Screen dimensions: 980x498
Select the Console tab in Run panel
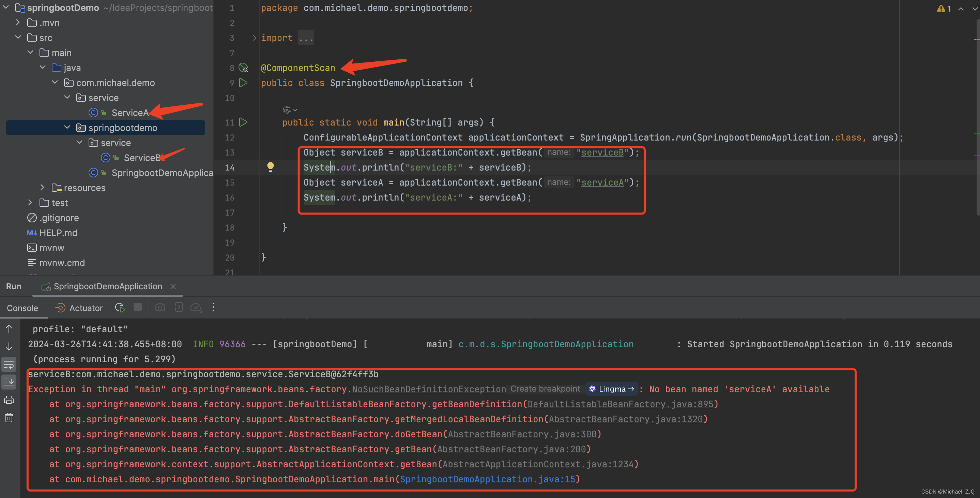point(22,307)
